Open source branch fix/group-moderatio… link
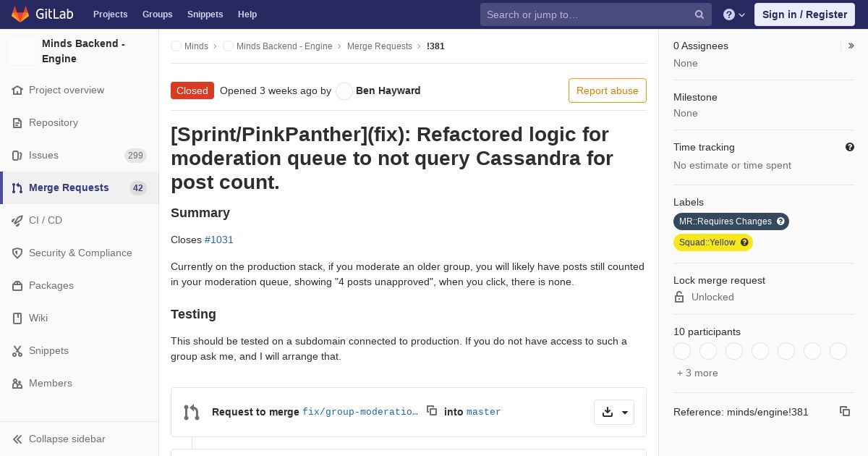Viewport: 868px width, 456px height. tap(360, 412)
